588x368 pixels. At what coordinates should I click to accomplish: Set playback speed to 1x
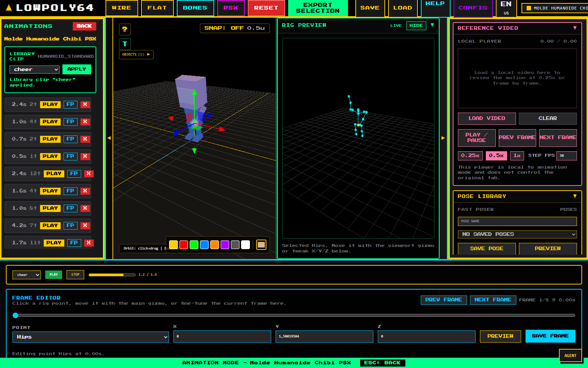(517, 156)
